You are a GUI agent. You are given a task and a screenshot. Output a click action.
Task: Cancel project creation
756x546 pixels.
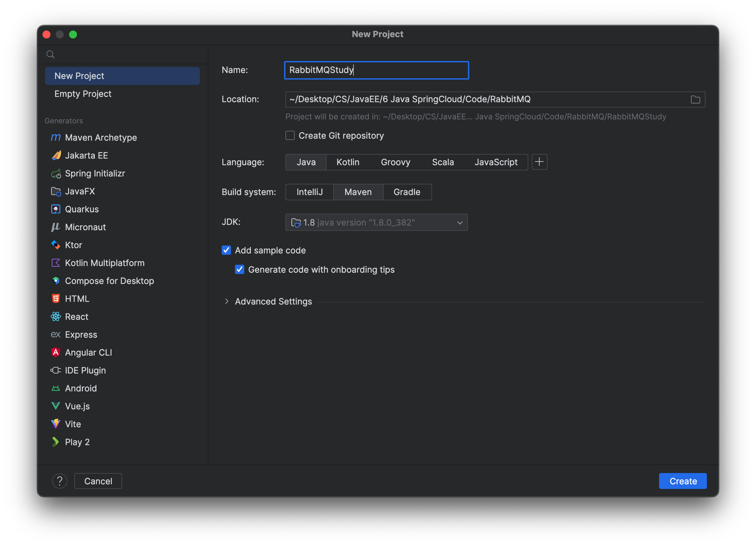[98, 481]
